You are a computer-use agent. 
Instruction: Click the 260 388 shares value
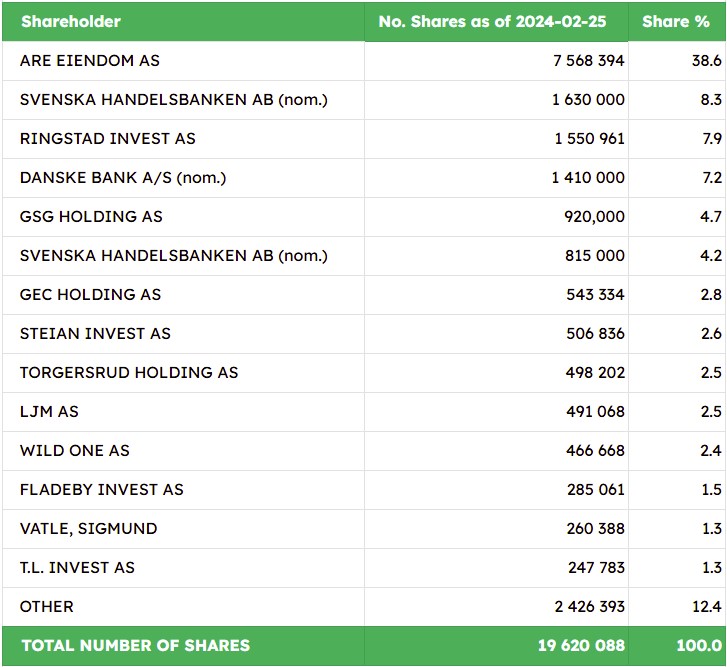pos(596,528)
